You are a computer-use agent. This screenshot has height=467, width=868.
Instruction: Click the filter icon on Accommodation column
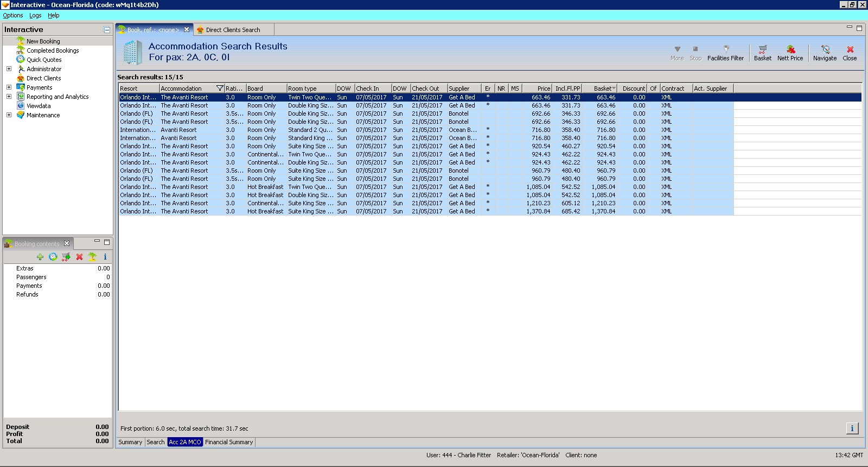point(220,89)
